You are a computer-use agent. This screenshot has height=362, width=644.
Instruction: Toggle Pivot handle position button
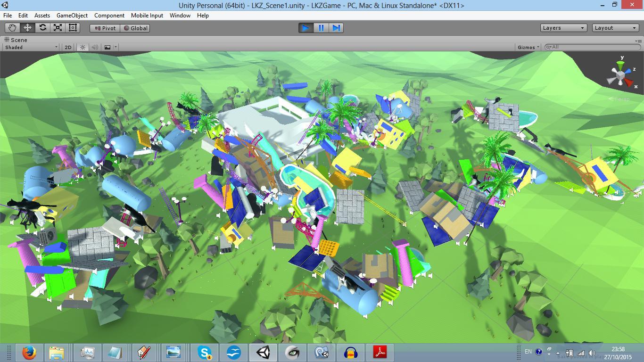pyautogui.click(x=105, y=28)
